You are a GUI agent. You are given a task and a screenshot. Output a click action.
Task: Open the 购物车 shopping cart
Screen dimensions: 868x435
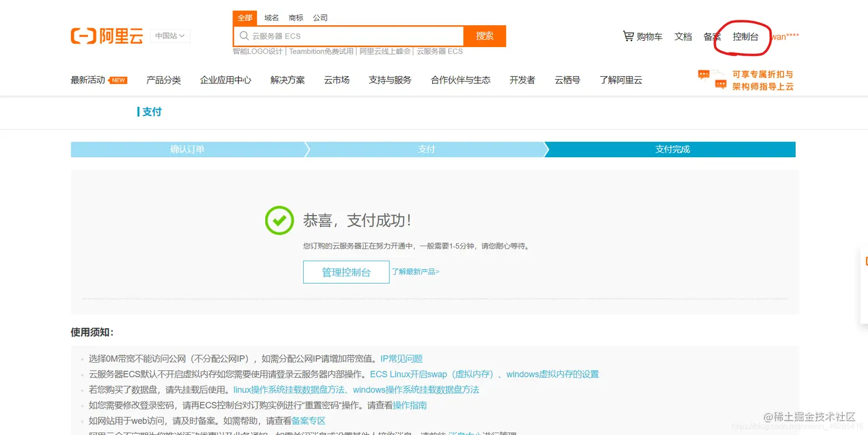click(643, 36)
